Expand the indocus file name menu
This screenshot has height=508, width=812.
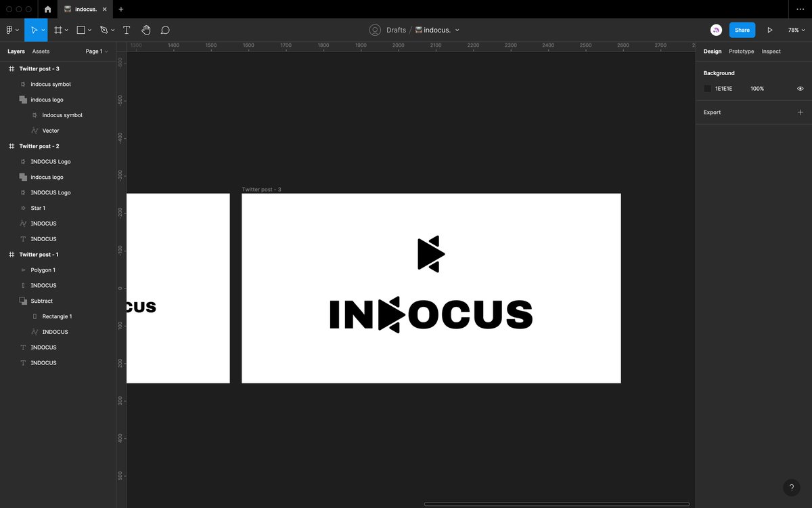point(457,30)
